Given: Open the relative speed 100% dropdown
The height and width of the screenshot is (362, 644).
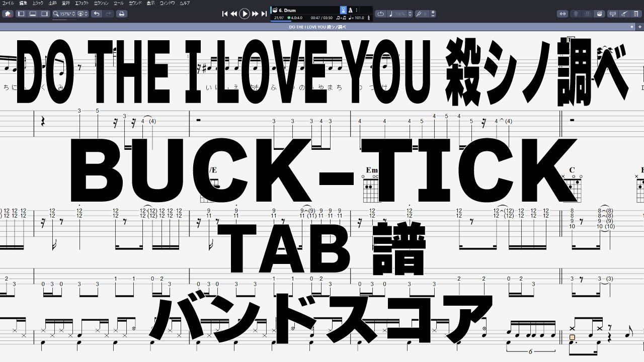Looking at the screenshot, I should point(400,14).
